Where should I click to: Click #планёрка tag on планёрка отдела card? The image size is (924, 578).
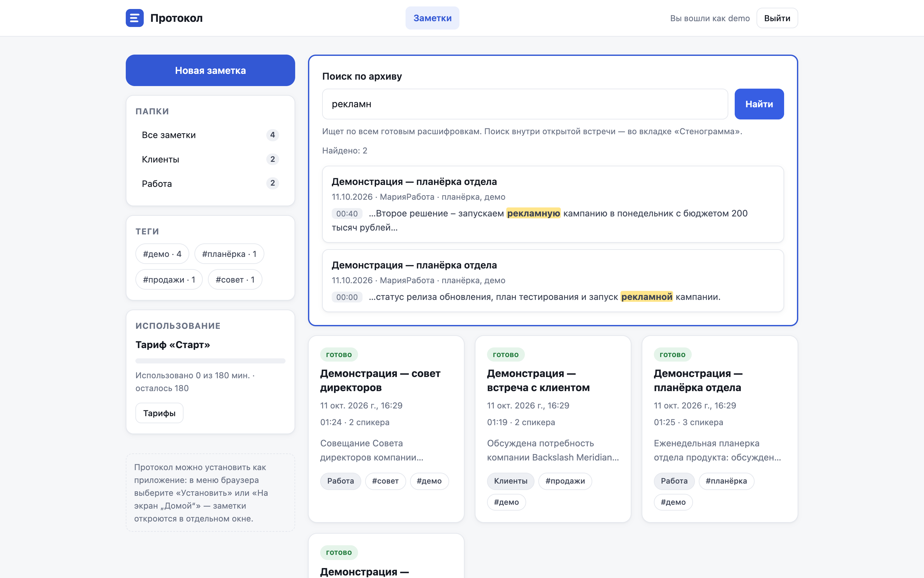coord(726,481)
